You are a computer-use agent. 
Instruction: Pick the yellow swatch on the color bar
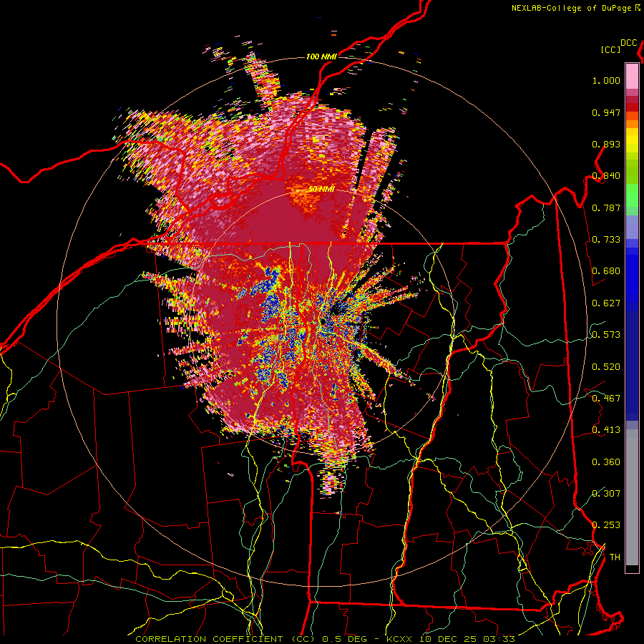point(632,140)
